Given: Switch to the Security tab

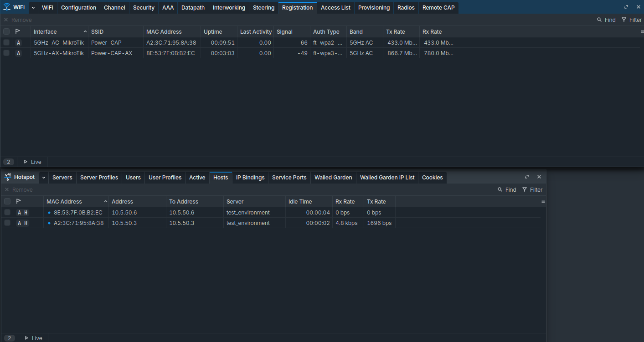Looking at the screenshot, I should tap(144, 8).
